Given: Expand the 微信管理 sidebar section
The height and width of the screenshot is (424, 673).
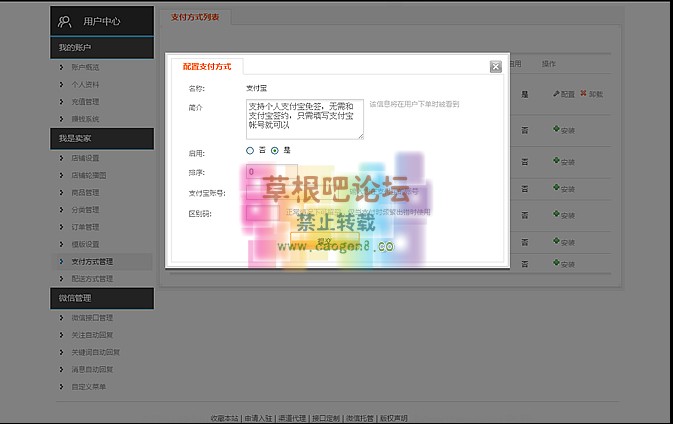Looking at the screenshot, I should (x=103, y=298).
